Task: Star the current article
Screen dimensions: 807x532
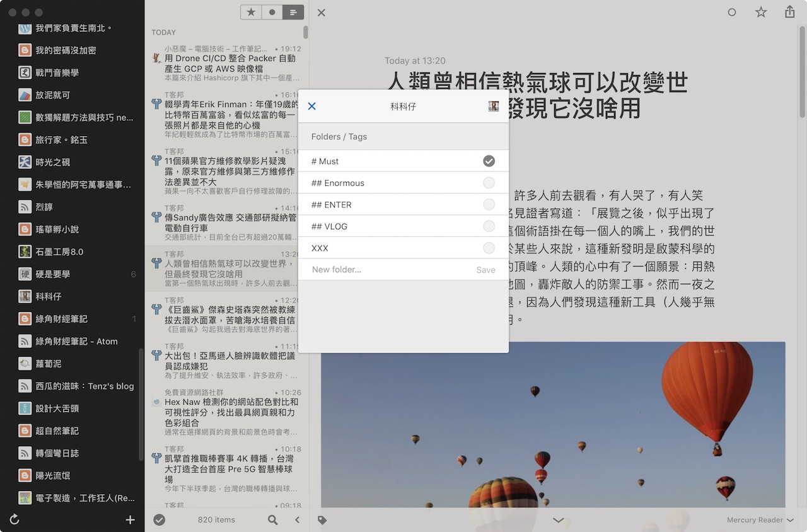Action: pyautogui.click(x=761, y=13)
